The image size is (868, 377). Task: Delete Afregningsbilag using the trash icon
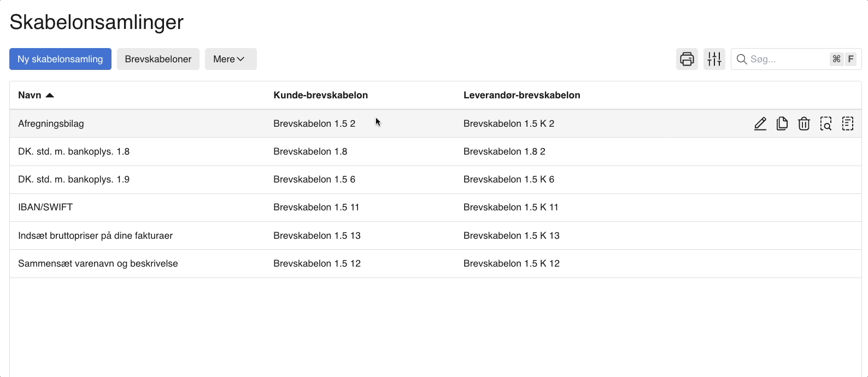coord(804,123)
